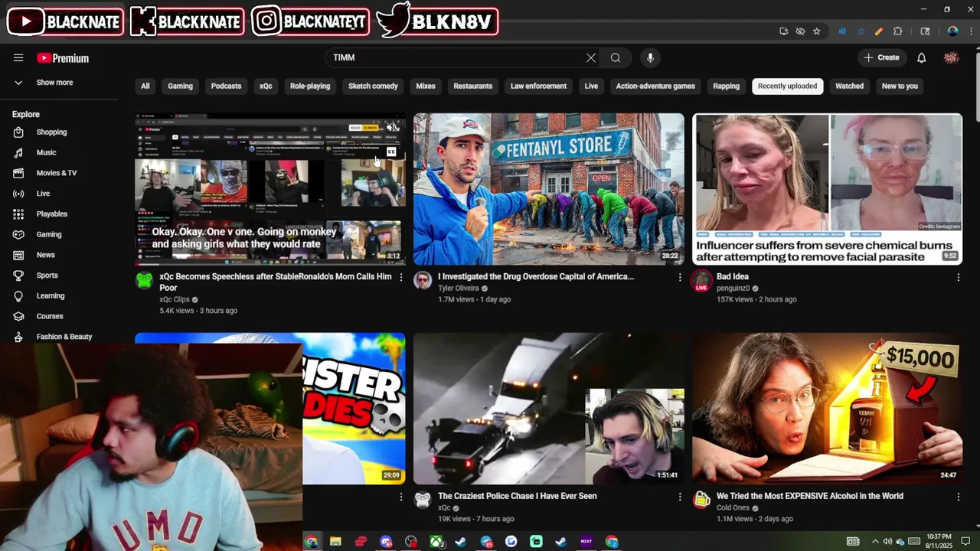Image resolution: width=980 pixels, height=551 pixels.
Task: Start voice search with microphone icon
Action: click(x=650, y=58)
